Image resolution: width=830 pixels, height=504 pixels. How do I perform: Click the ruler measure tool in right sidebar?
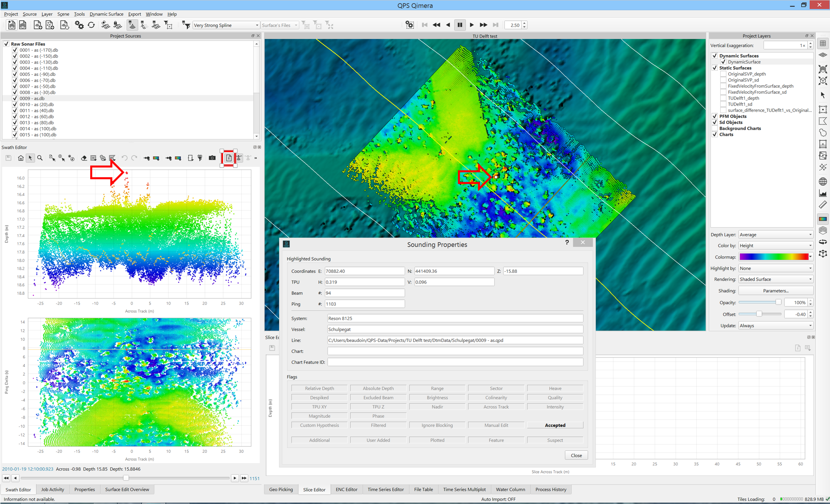822,205
